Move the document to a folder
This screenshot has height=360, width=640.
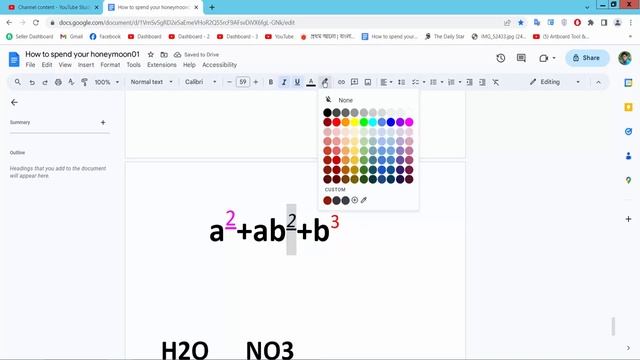coord(164,54)
